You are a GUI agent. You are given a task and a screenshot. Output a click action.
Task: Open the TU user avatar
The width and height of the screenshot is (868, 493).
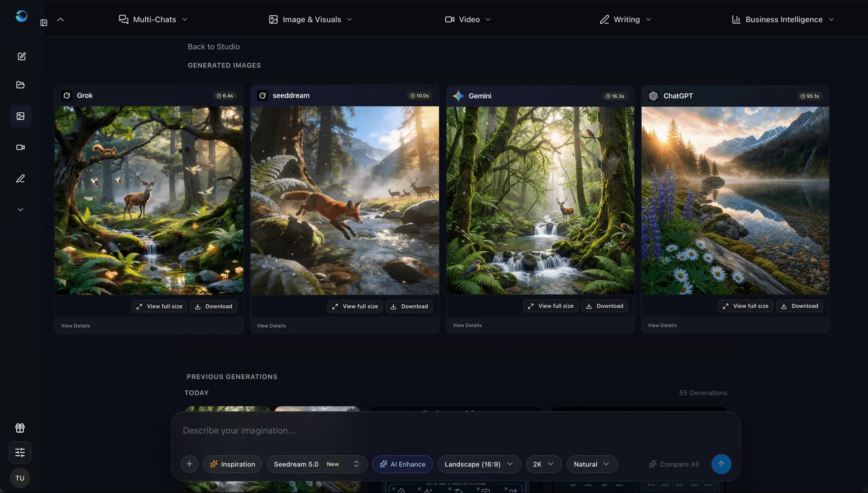(20, 478)
